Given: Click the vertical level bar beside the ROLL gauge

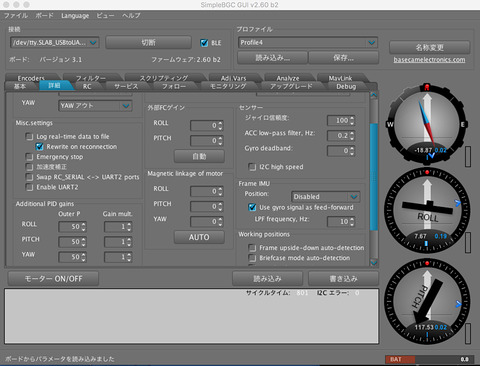Looking at the screenshot, I should [x=468, y=243].
